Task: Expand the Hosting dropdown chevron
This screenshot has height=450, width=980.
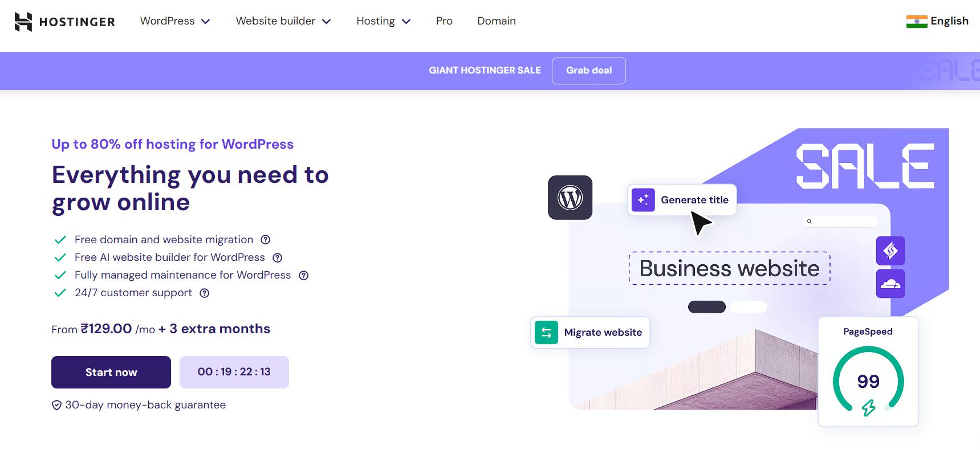Action: [x=406, y=22]
